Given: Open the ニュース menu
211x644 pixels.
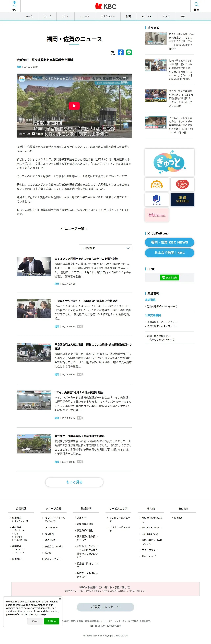Looking at the screenshot, I should (x=85, y=16).
